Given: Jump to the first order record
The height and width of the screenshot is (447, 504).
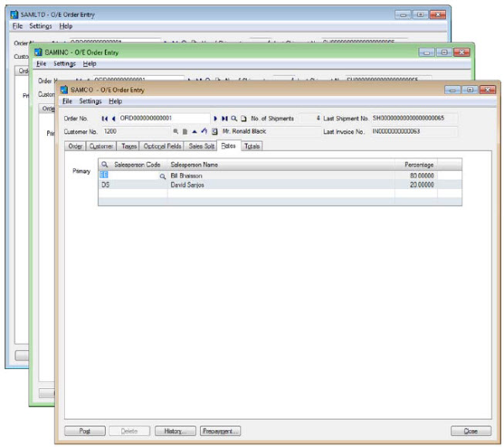Looking at the screenshot, I should 104,118.
